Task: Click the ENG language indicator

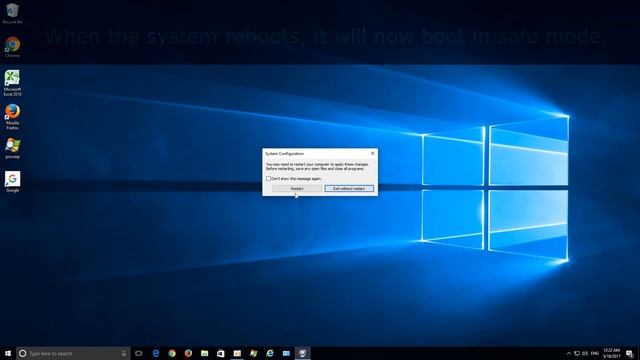Action: 595,353
